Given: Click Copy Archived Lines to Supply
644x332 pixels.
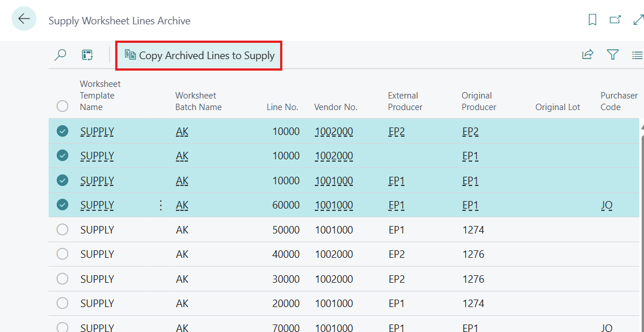Looking at the screenshot, I should tap(200, 56).
